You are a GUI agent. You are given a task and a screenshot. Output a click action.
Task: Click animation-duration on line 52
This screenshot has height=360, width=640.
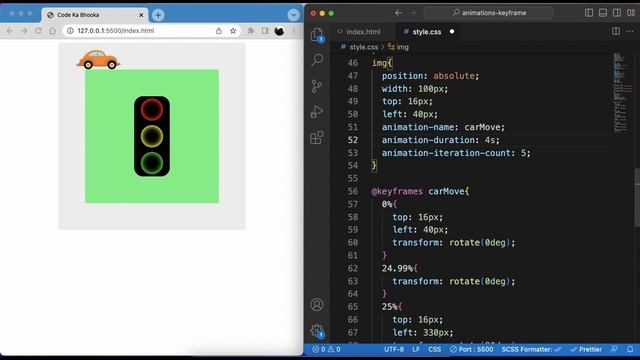[429, 140]
